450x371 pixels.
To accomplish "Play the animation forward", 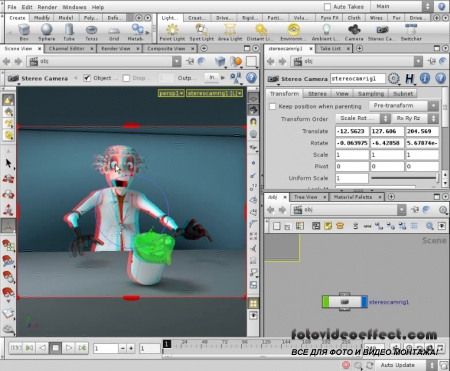I will coord(69,348).
